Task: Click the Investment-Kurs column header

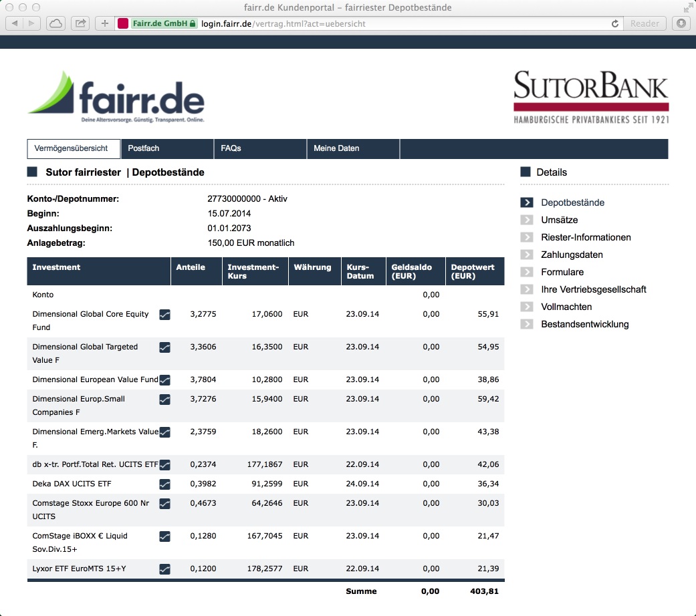Action: [255, 271]
